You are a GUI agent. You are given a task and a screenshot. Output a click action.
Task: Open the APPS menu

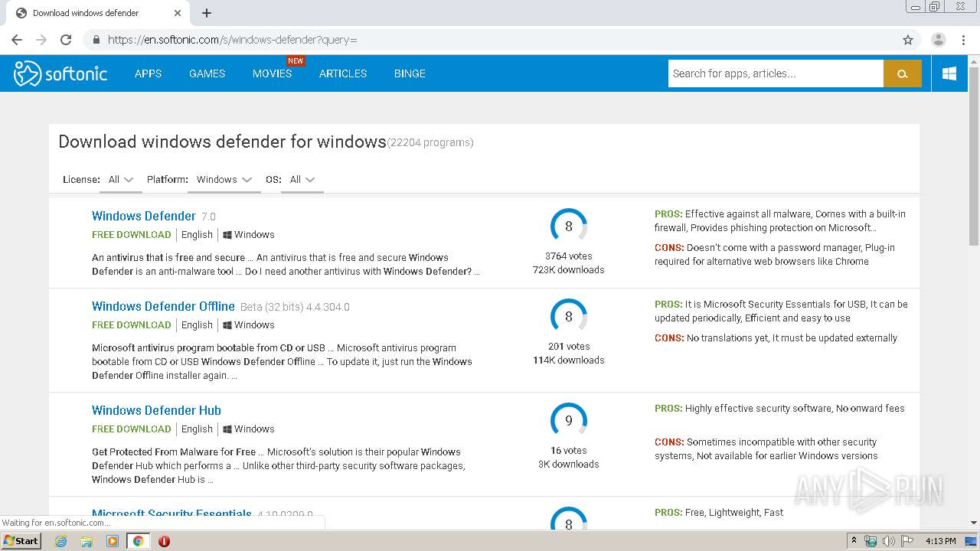click(x=149, y=73)
